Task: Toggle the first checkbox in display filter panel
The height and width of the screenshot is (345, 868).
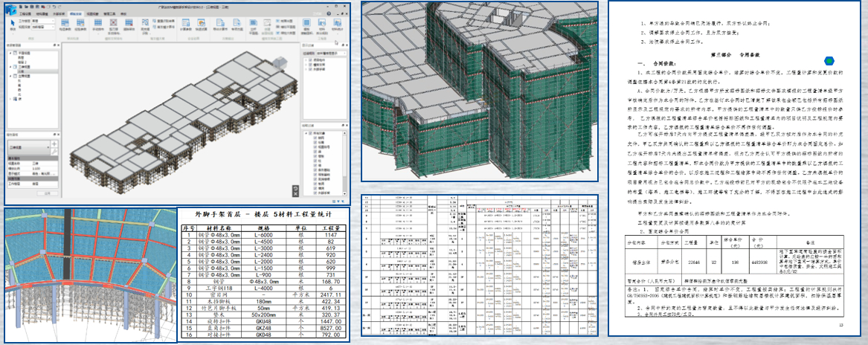Action: [308, 60]
